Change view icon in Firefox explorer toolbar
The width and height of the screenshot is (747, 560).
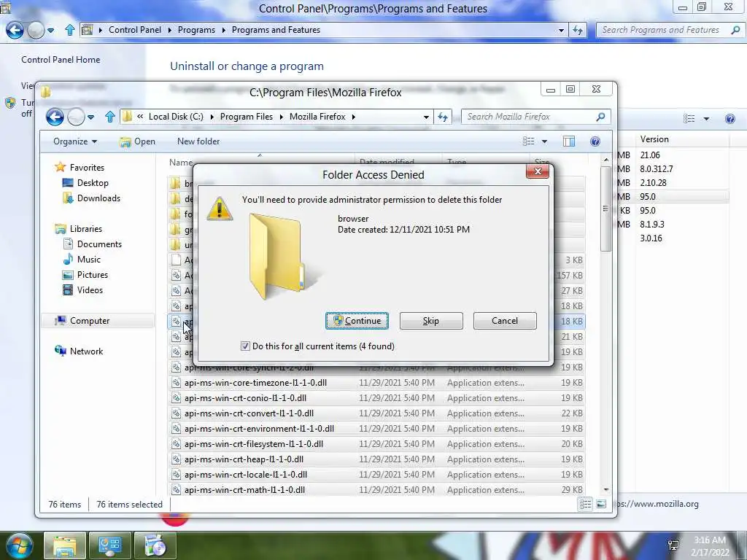tap(528, 141)
